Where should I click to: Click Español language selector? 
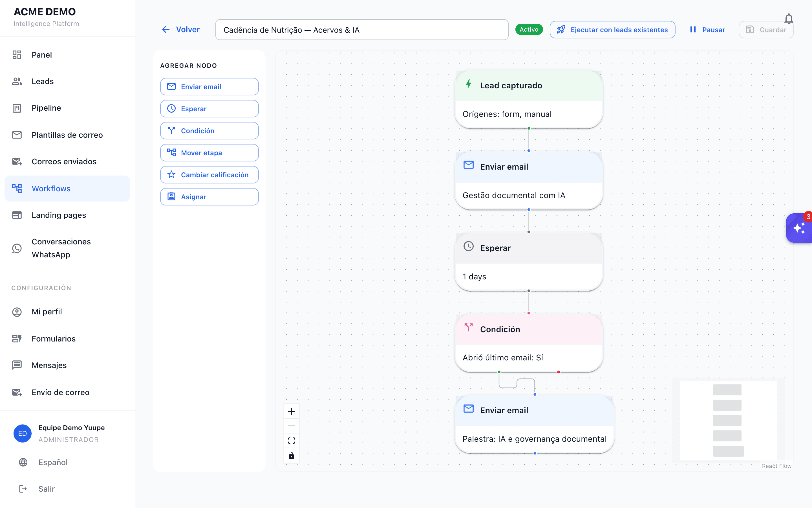click(53, 462)
